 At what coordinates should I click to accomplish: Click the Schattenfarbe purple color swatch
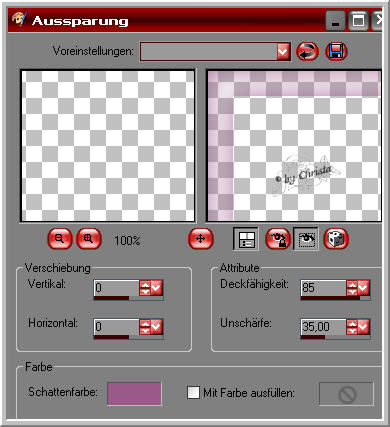134,394
